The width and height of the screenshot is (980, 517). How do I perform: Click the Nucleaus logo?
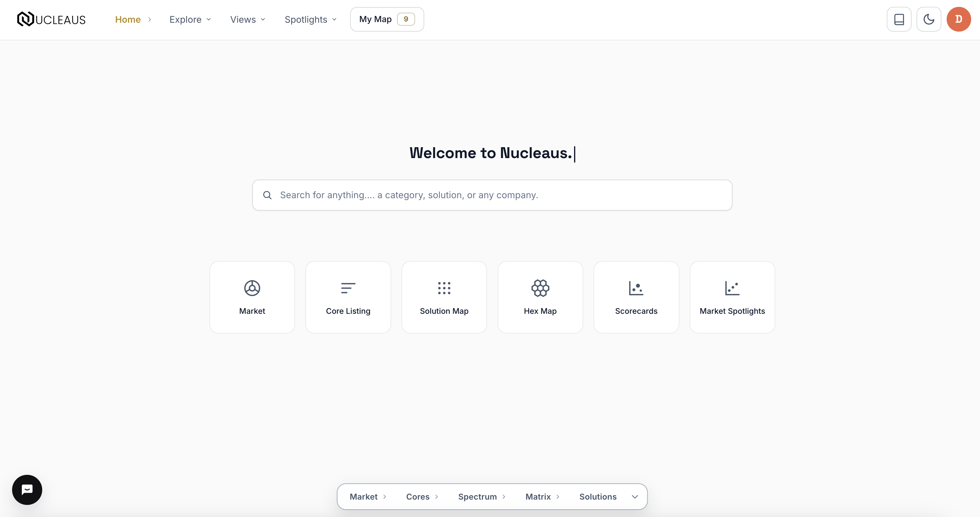point(51,19)
